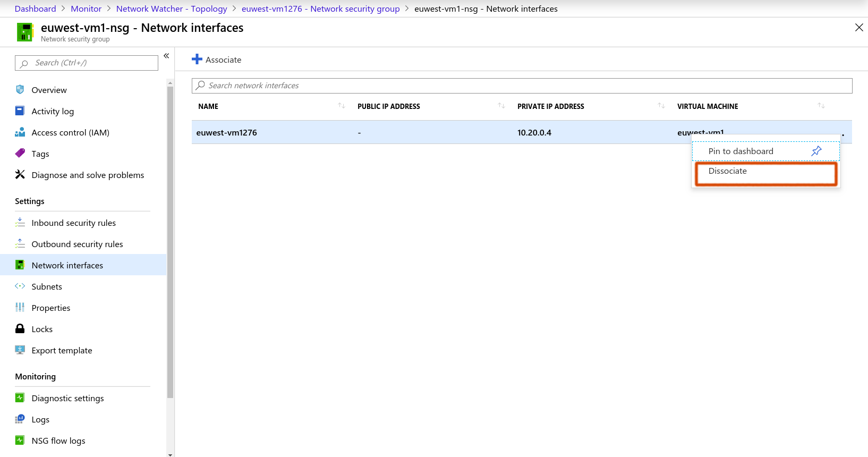
Task: Go to Dashboard breadcrumb
Action: click(x=35, y=9)
